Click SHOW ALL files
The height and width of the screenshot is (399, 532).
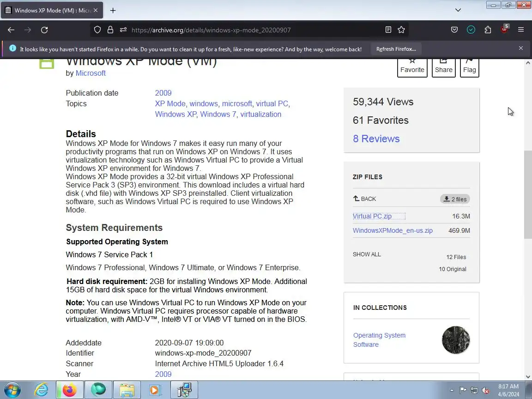tap(367, 254)
